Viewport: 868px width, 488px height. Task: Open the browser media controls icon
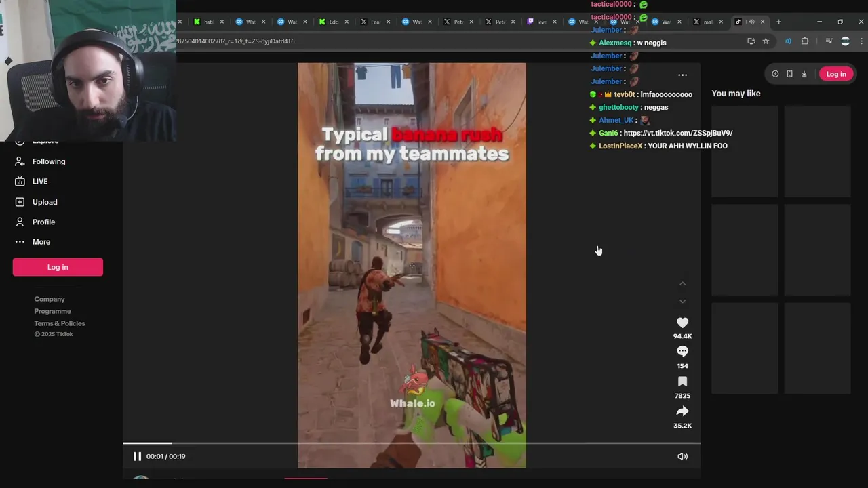click(x=829, y=41)
